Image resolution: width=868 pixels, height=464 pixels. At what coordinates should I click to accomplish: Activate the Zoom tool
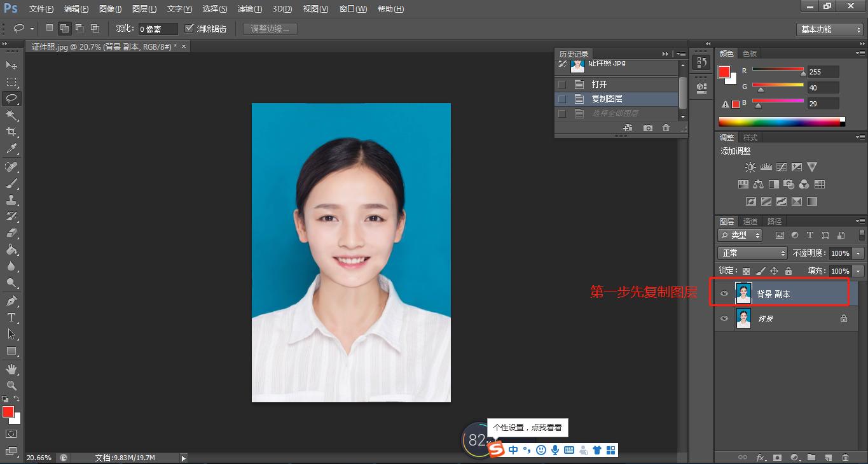11,385
